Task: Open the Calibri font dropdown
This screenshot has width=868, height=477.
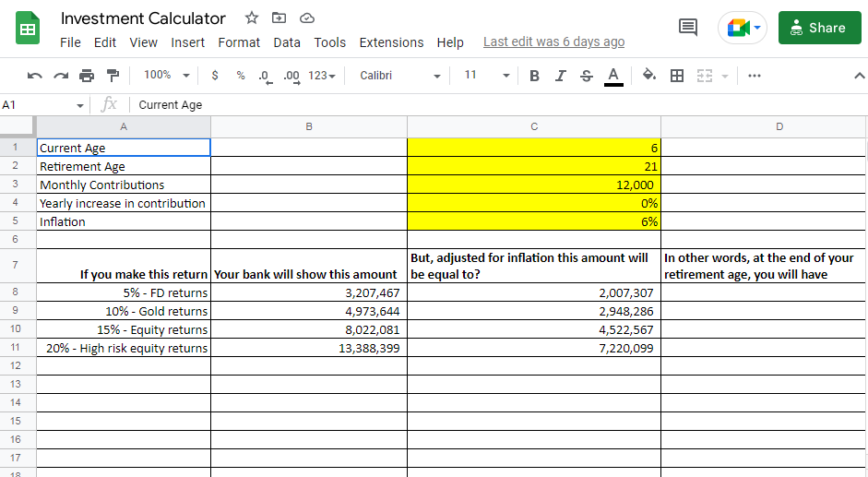Action: coord(399,76)
